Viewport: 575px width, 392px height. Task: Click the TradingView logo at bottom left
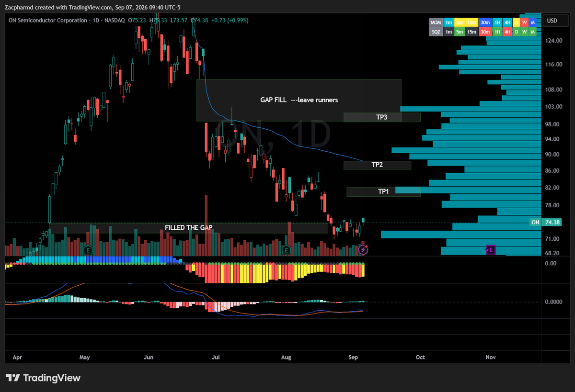point(43,378)
